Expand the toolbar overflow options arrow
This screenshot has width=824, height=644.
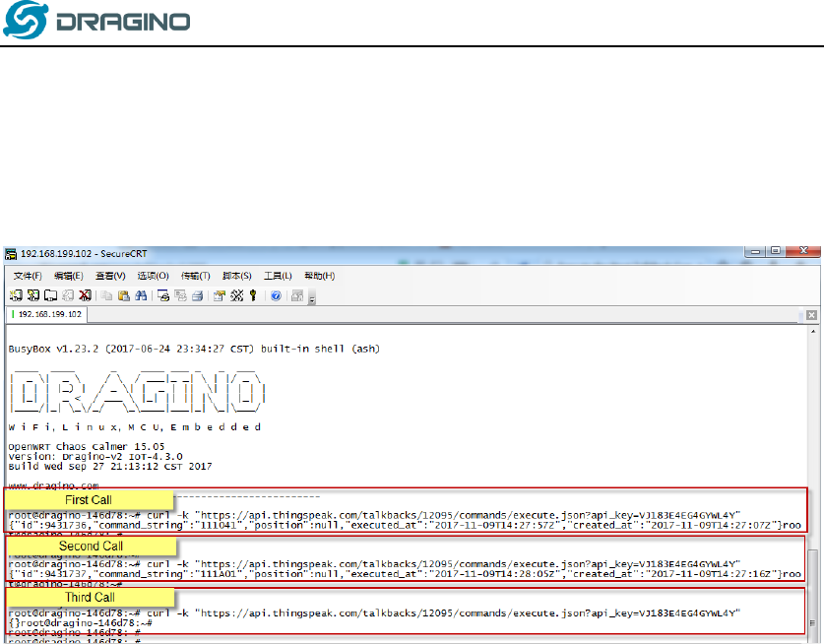312,299
